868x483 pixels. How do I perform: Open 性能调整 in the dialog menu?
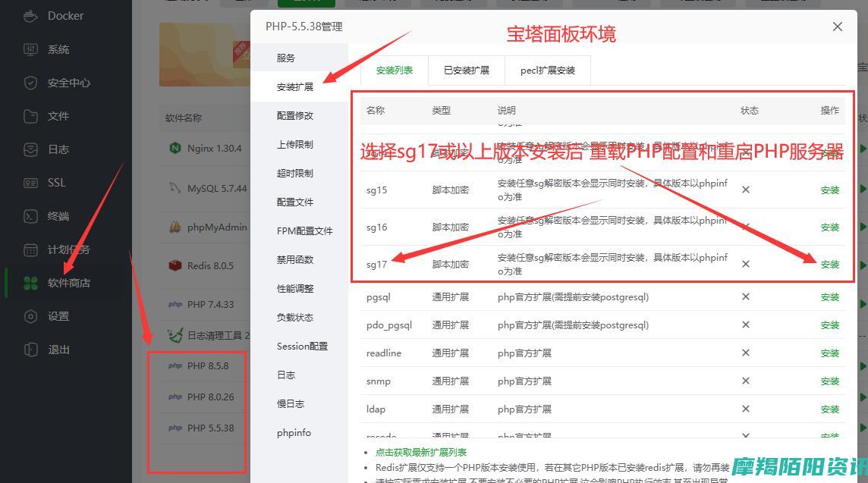295,288
